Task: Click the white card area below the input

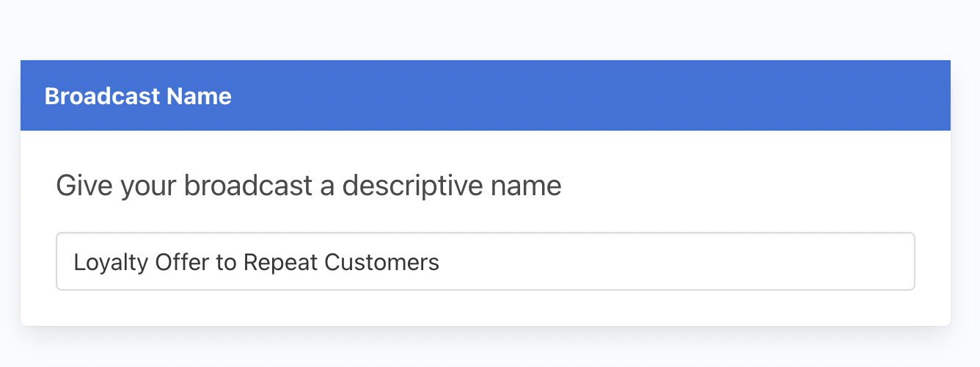Action: click(485, 308)
